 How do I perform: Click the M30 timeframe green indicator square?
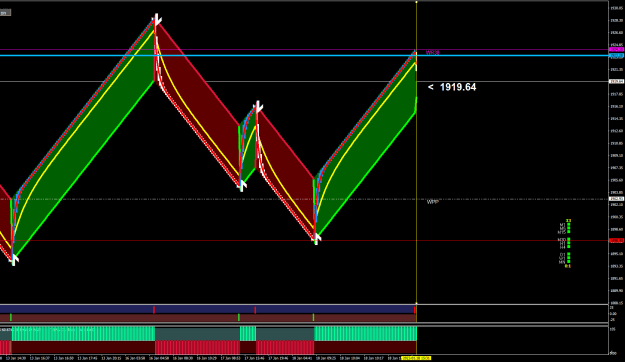[568, 239]
